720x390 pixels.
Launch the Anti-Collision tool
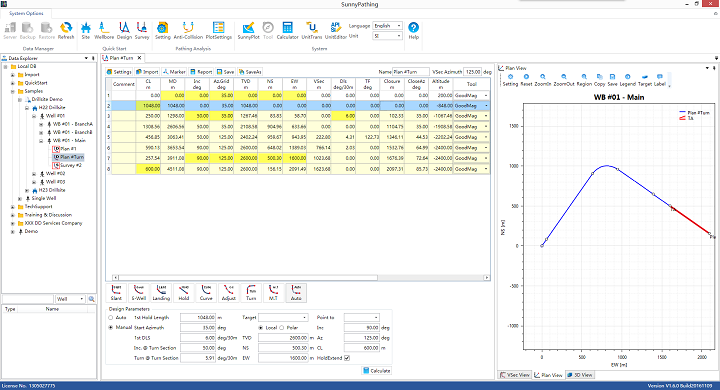click(x=188, y=30)
